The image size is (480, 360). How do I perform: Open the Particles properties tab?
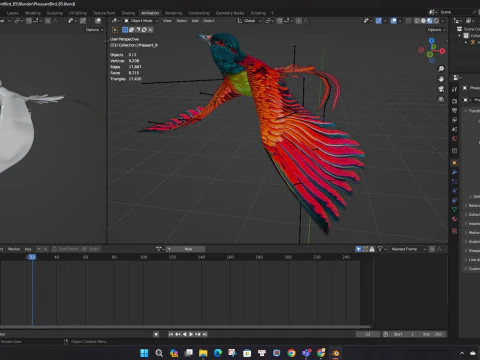[x=454, y=181]
